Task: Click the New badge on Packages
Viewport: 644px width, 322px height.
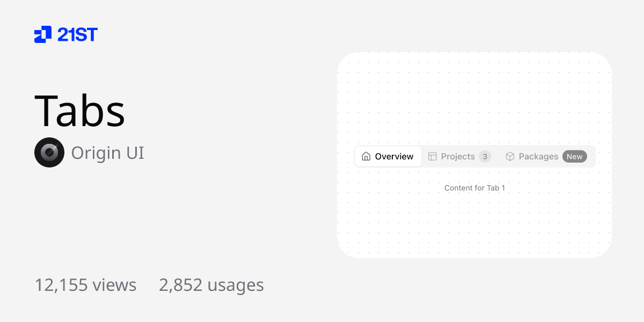Action: coord(574,157)
